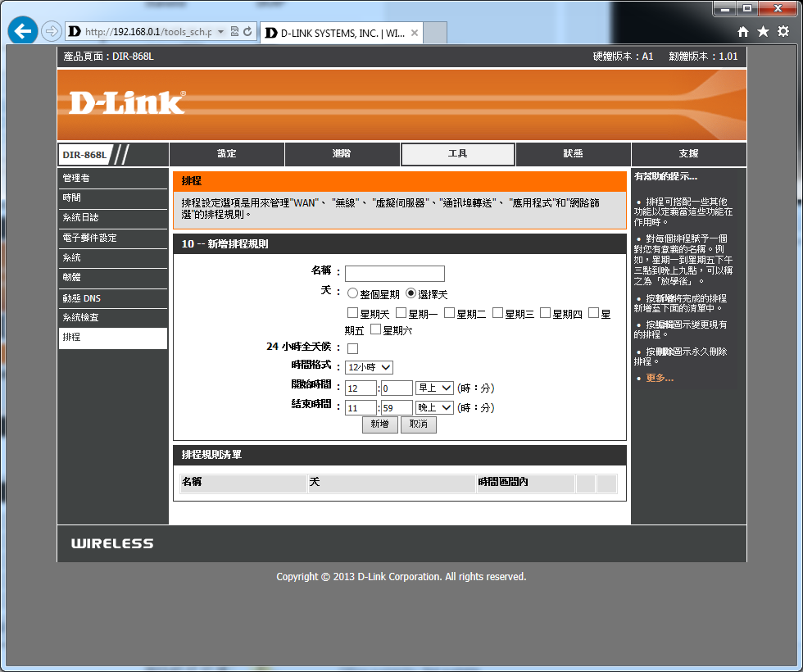Click the D-Link logo banner
The image size is (803, 672).
[127, 102]
